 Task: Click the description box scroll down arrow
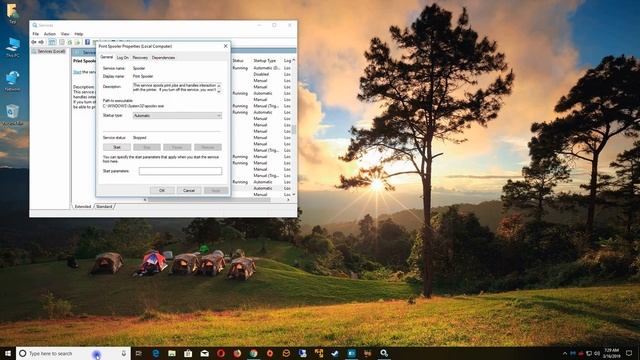(219, 91)
